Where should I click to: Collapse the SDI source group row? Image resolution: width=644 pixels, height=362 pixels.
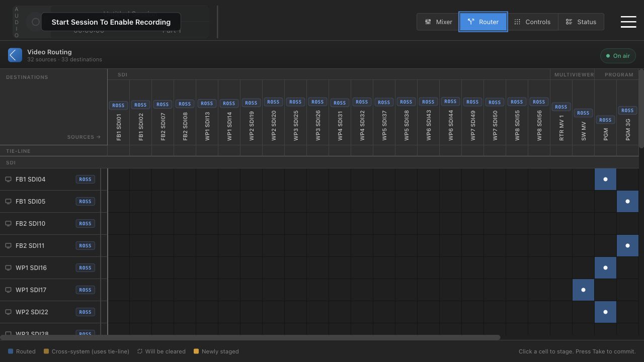11,163
